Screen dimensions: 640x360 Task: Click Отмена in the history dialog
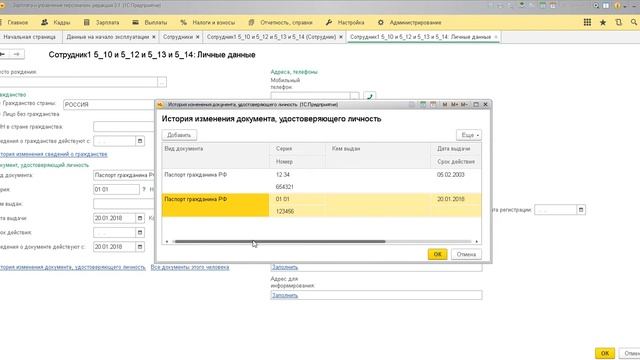coord(466,254)
